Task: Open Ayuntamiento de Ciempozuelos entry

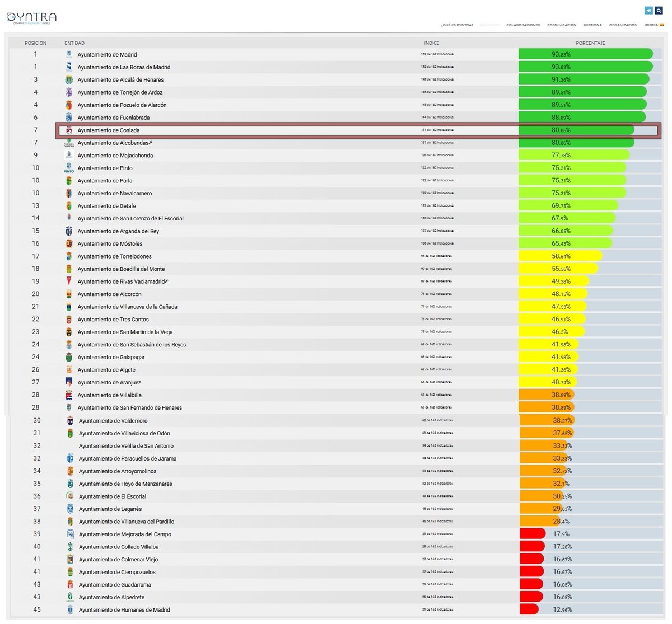Action: click(117, 572)
